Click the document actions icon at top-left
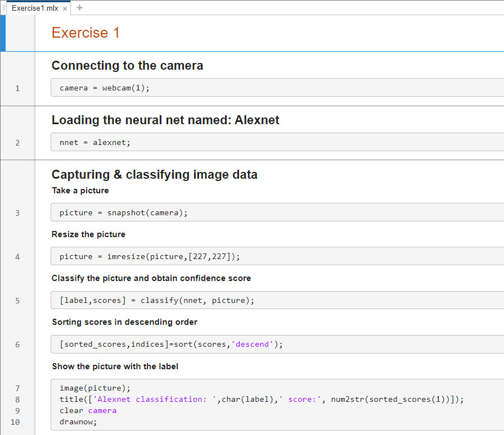Viewport: 504px width, 435px height. (4, 7)
